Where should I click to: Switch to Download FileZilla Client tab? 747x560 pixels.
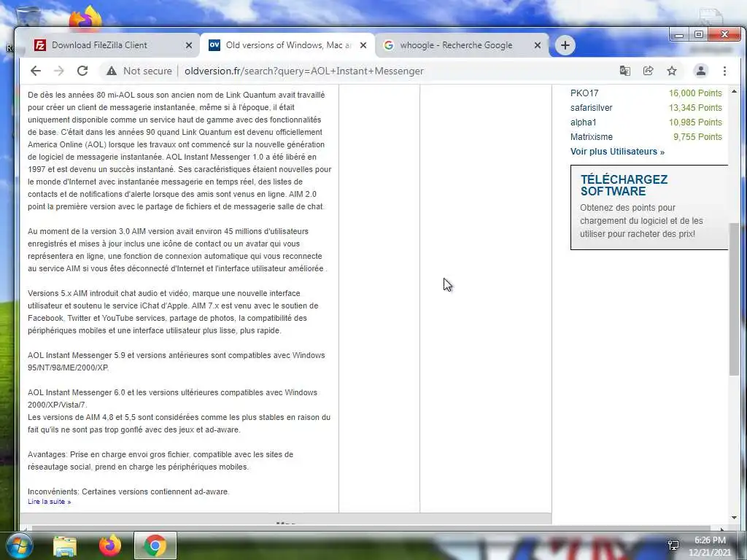click(x=113, y=45)
